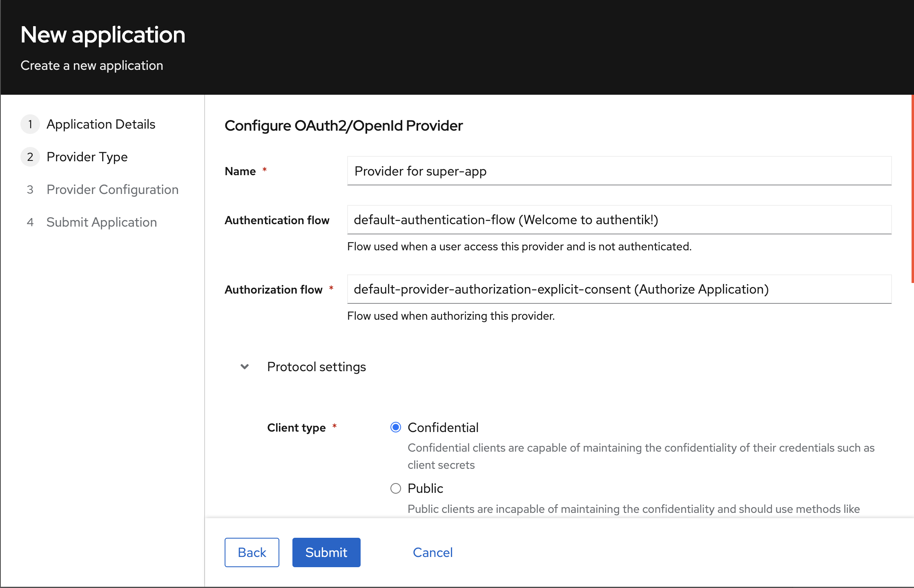Jump to Submit Application step
The height and width of the screenshot is (588, 914).
click(102, 222)
